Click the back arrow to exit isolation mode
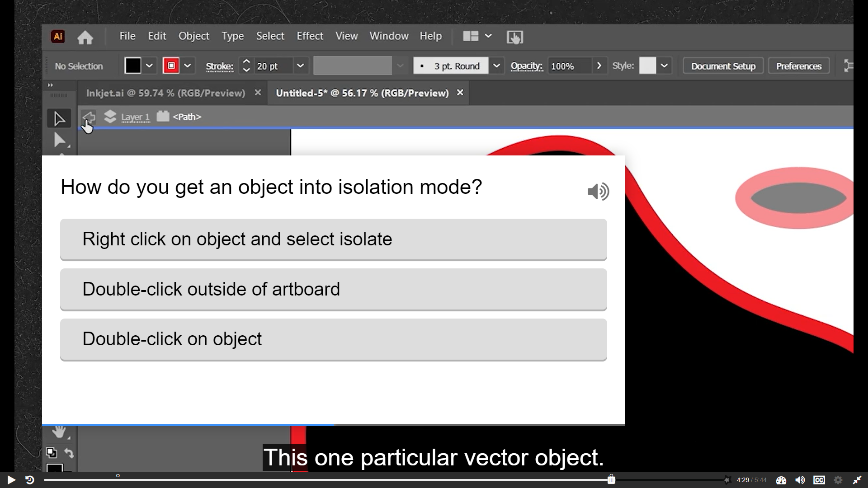 click(89, 117)
